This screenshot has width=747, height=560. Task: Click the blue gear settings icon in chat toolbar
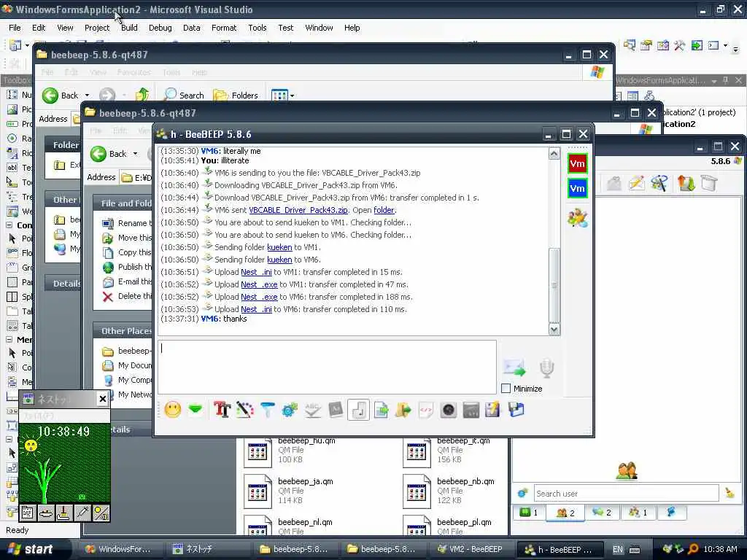(x=290, y=410)
